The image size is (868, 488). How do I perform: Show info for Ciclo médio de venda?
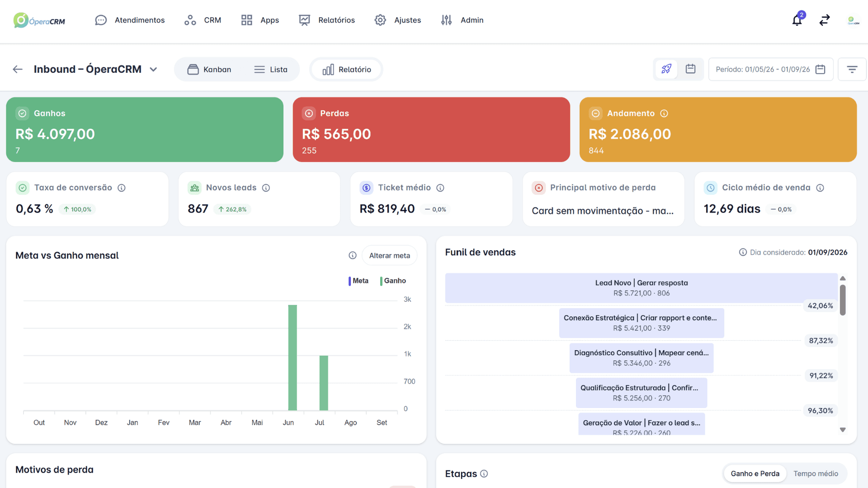[820, 188]
